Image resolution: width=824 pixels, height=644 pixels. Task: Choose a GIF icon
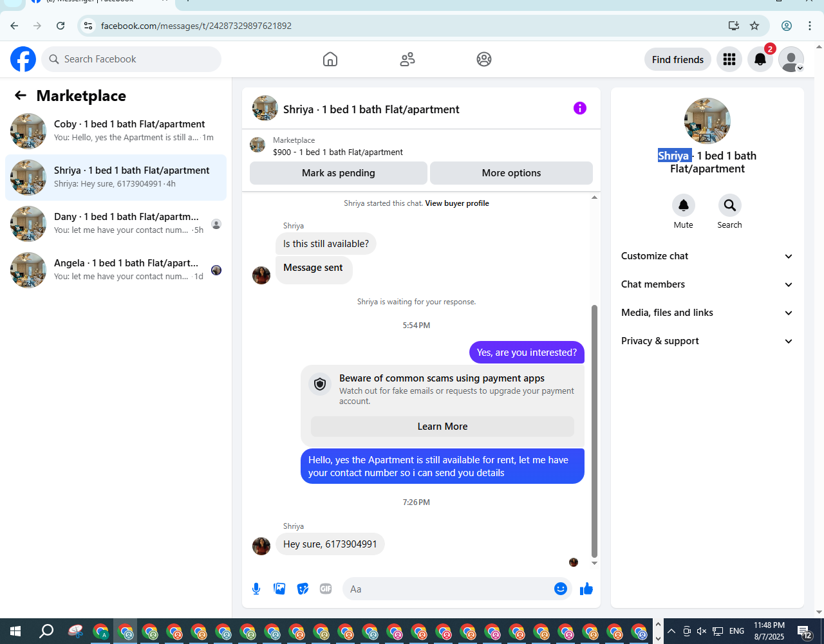coord(326,589)
